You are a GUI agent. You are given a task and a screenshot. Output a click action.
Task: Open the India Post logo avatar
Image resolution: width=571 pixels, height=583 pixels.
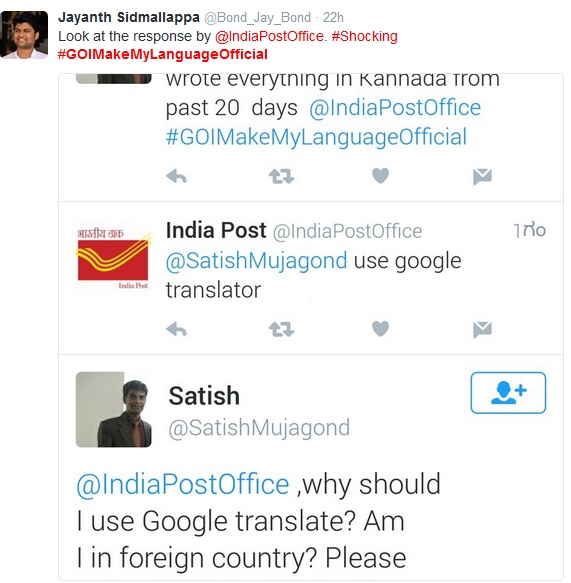(x=113, y=259)
